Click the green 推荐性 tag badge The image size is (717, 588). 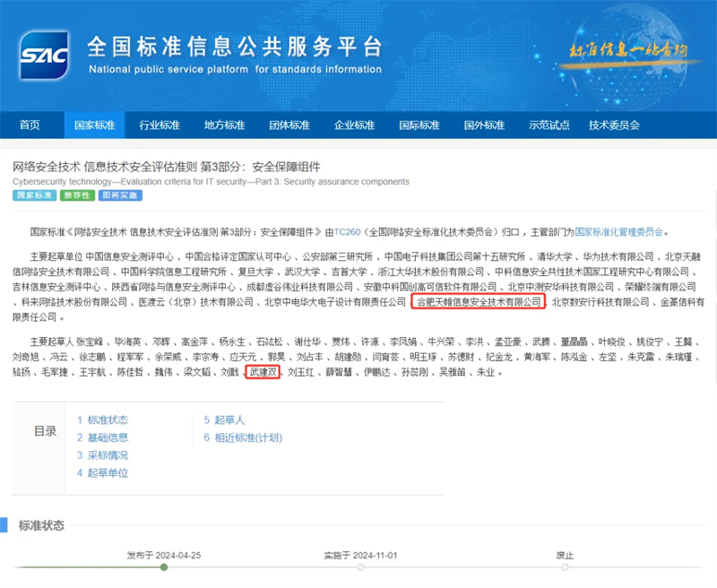(x=78, y=195)
